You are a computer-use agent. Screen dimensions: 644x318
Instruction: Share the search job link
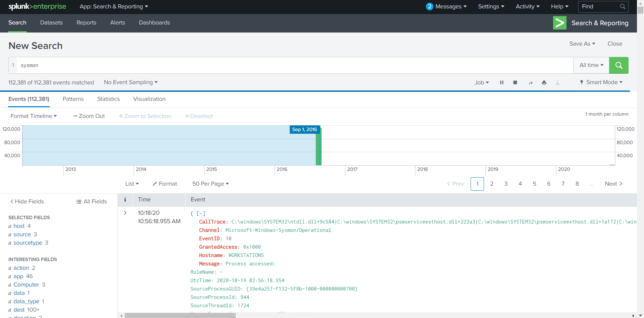click(x=531, y=82)
